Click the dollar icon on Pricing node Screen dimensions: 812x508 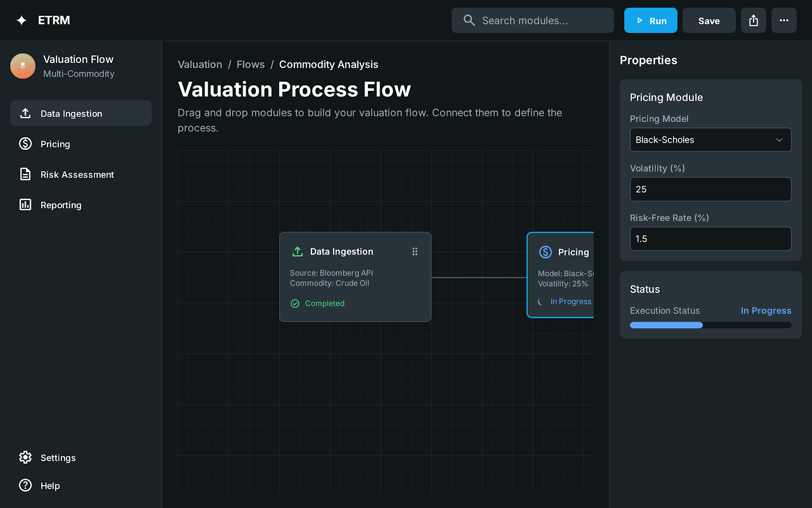click(x=545, y=252)
